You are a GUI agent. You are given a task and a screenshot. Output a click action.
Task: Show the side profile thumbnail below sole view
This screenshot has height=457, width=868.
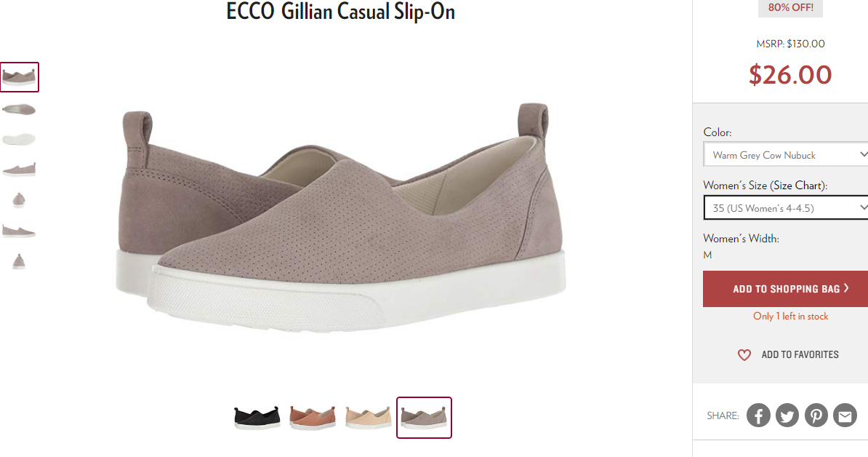coord(19,169)
